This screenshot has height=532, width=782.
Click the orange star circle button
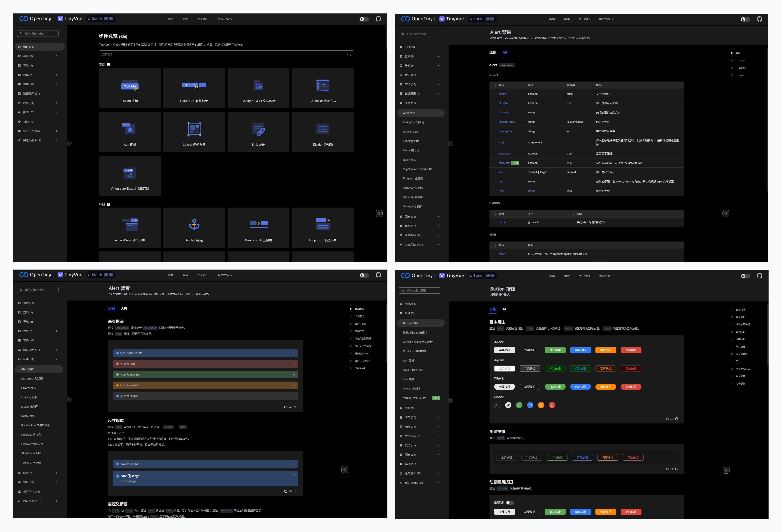pos(541,405)
